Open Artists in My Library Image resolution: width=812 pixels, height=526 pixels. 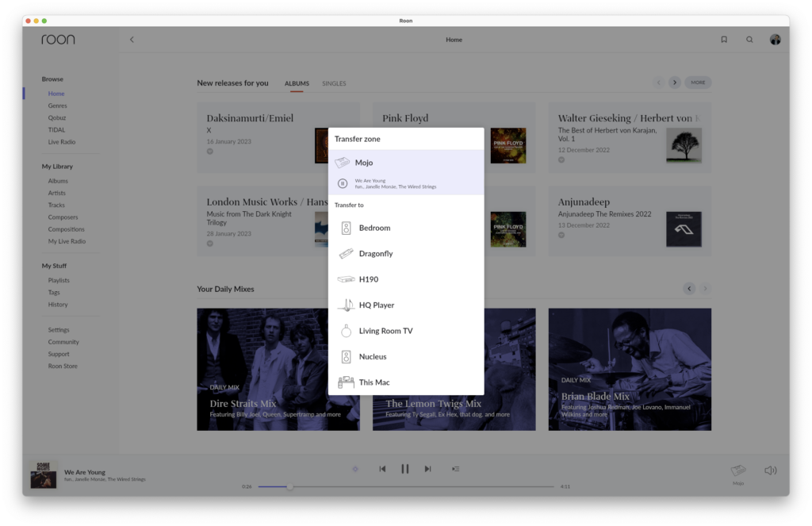coord(57,193)
